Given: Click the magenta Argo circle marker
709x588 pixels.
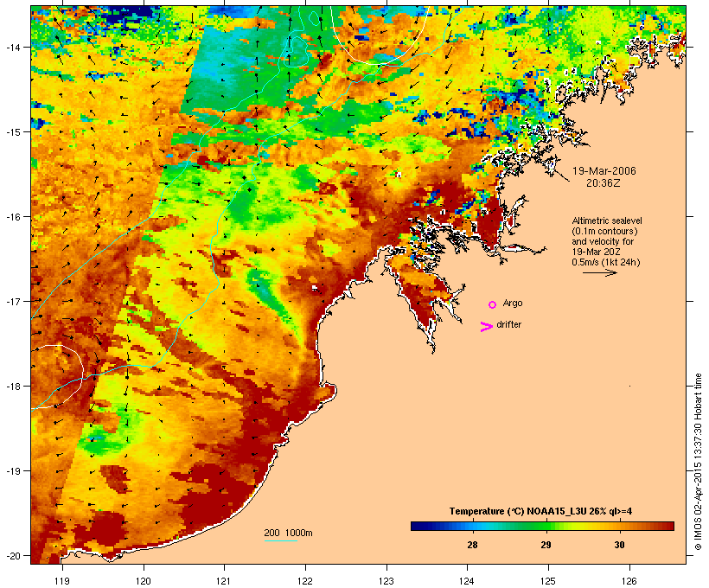Looking at the screenshot, I should [x=493, y=304].
